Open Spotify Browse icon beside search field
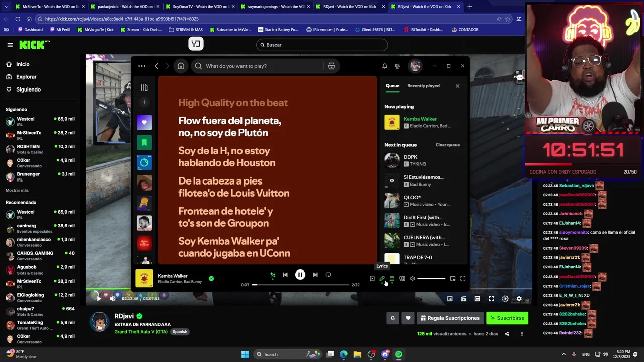 click(331, 66)
